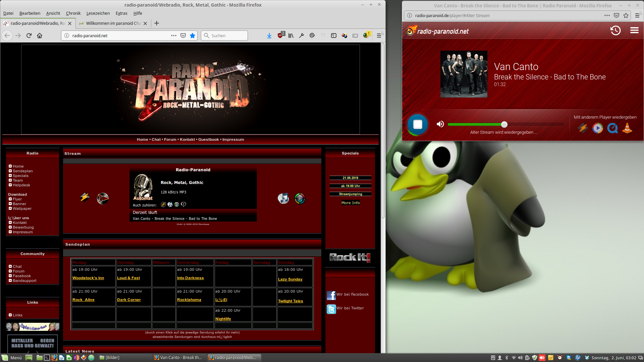Go to Firefox home page icon
The height and width of the screenshot is (362, 644).
(40, 36)
